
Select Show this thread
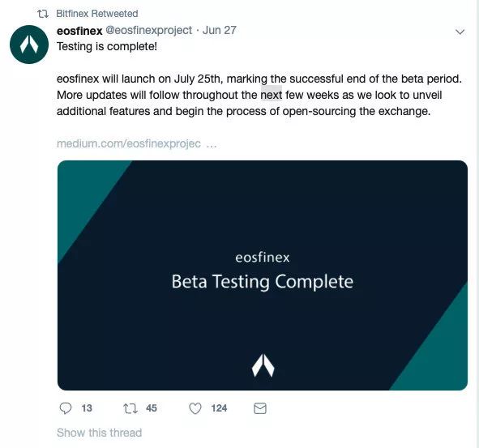click(99, 433)
